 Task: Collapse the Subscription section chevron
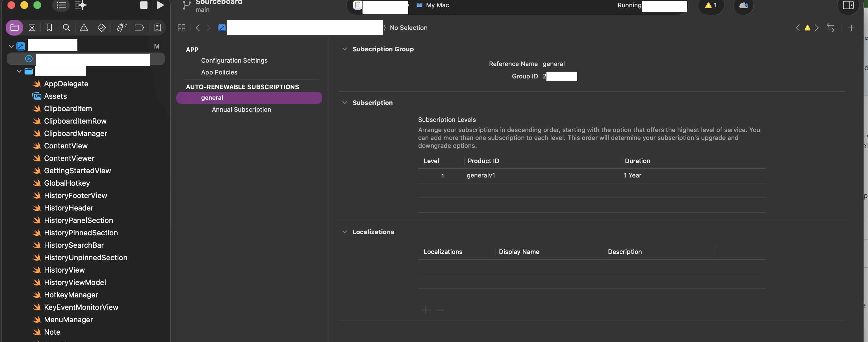344,103
